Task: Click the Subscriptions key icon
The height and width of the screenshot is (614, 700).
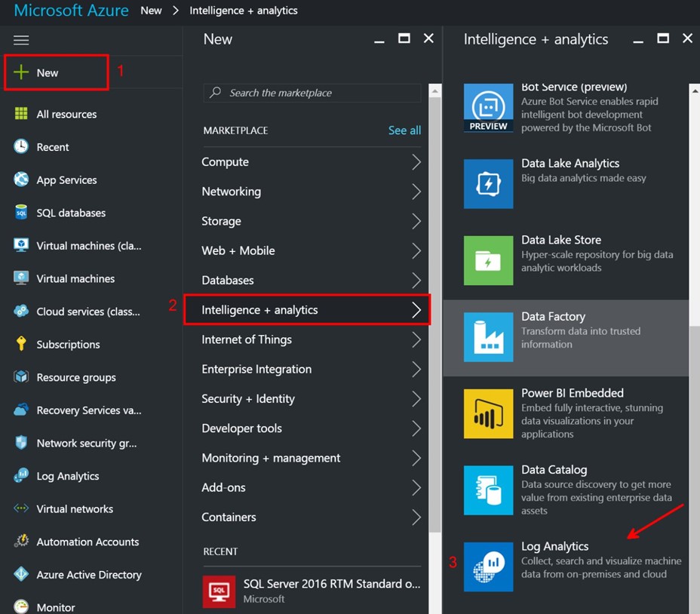Action: pyautogui.click(x=21, y=344)
